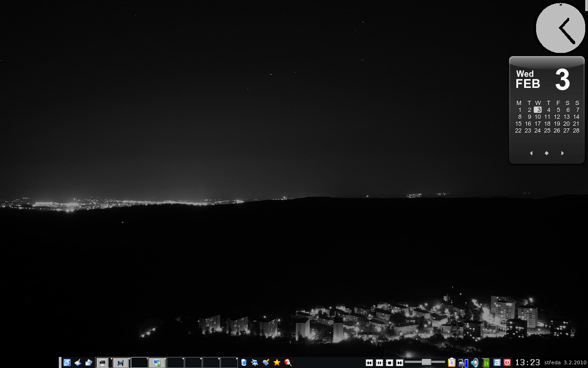
Task: Click the digital clock showing 13:23
Action: 527,362
